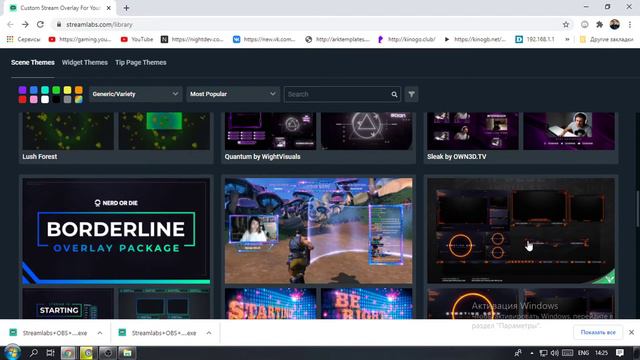Open the Сервисы apps bookmark
The width and height of the screenshot is (640, 360).
[x=24, y=39]
